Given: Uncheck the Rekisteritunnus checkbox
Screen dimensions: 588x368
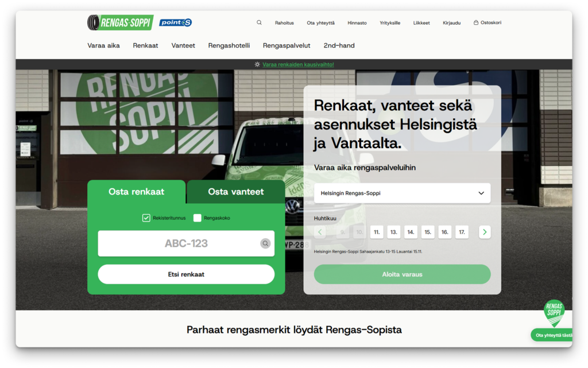Looking at the screenshot, I should click(x=146, y=218).
